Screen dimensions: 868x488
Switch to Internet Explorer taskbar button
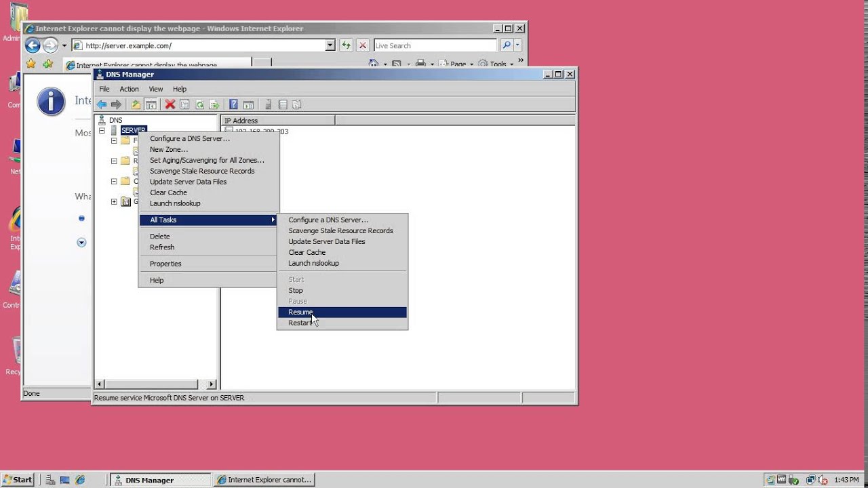click(264, 480)
